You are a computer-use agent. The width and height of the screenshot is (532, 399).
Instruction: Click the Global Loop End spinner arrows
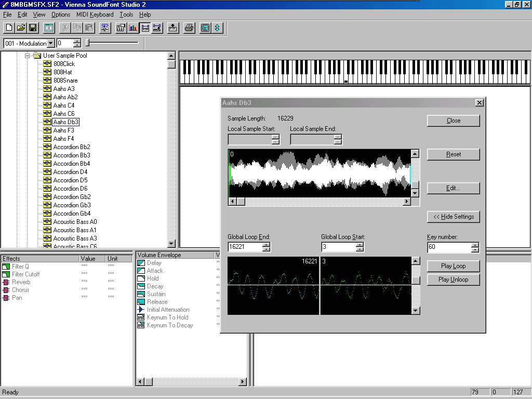click(x=267, y=247)
